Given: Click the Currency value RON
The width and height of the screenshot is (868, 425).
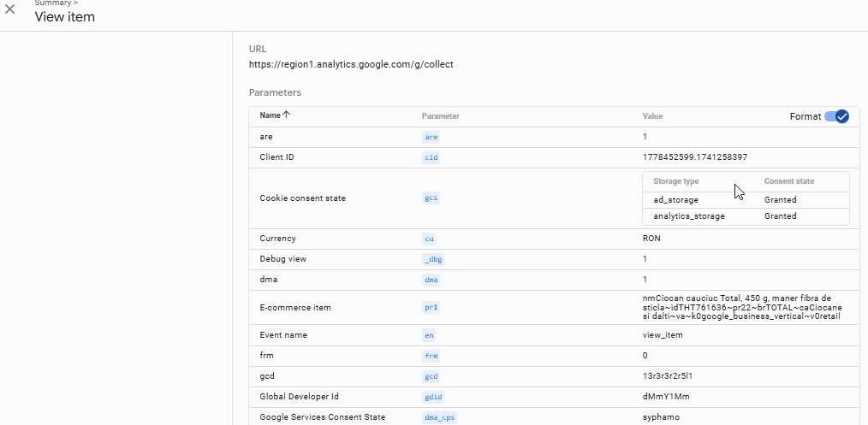Looking at the screenshot, I should click(651, 239).
